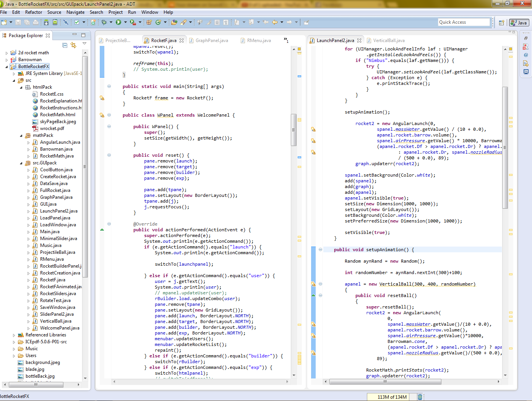
Task: Click the Open Perspective icon
Action: pos(501,23)
